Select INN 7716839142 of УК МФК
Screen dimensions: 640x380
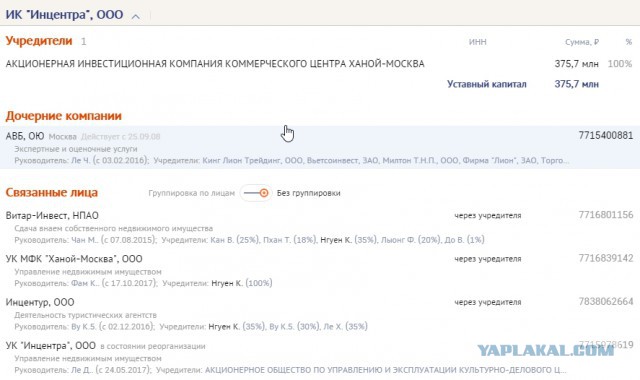(x=606, y=258)
